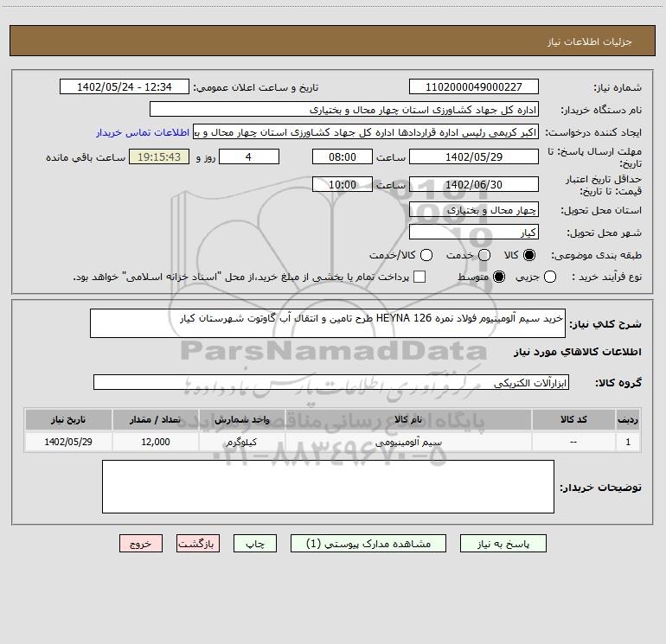The height and width of the screenshot is (644, 666).
Task: Click the remaining time field 19:15:43
Action: point(159,156)
